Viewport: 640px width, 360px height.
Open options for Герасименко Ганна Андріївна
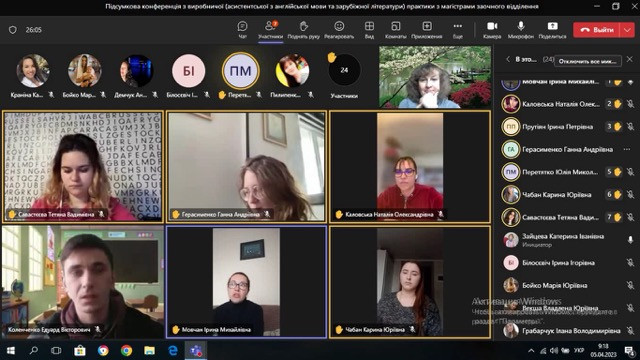tap(627, 149)
